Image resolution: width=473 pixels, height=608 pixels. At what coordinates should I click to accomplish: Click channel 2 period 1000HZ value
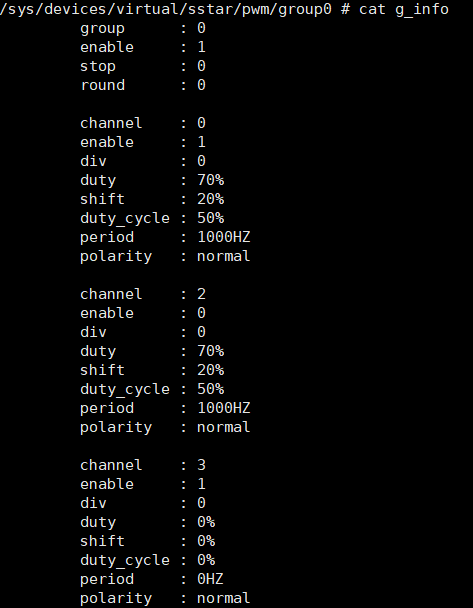click(224, 408)
